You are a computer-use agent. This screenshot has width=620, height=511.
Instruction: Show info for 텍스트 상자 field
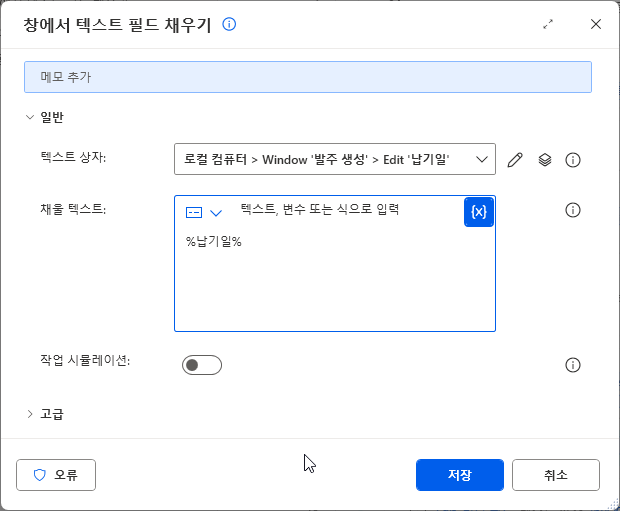click(573, 160)
